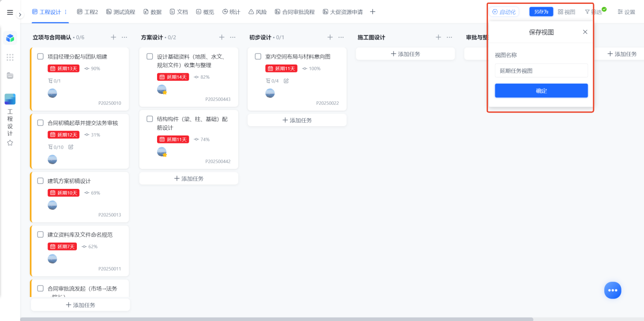This screenshot has height=321, width=644.
Task: Click the 延期14天 overdue tag
Action: tap(173, 77)
